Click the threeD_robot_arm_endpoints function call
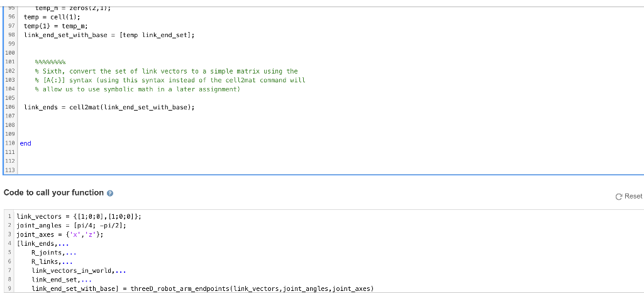The width and height of the screenshot is (644, 301). (252, 288)
